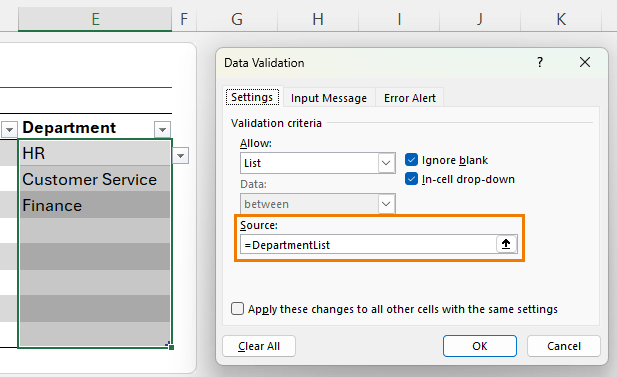Select the Customer Service cell
The width and height of the screenshot is (617, 377).
tap(95, 179)
